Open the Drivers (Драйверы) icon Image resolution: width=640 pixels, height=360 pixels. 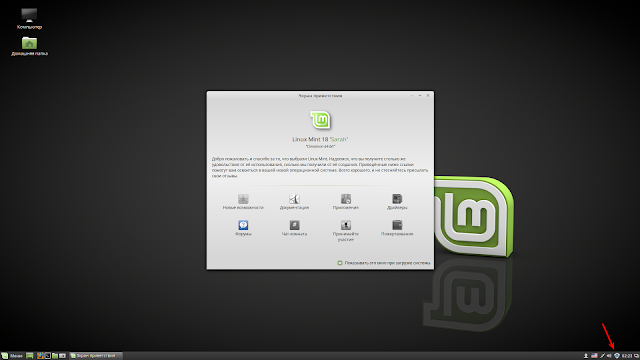click(397, 202)
